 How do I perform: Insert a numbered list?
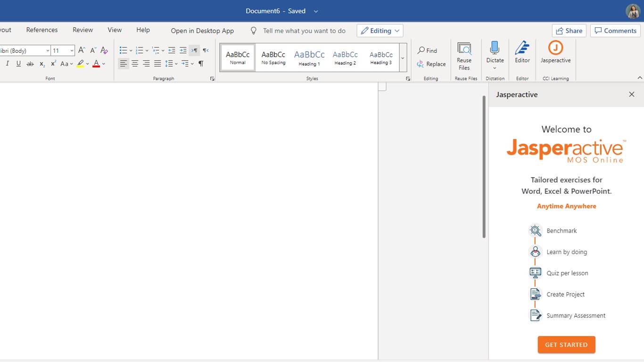(139, 50)
